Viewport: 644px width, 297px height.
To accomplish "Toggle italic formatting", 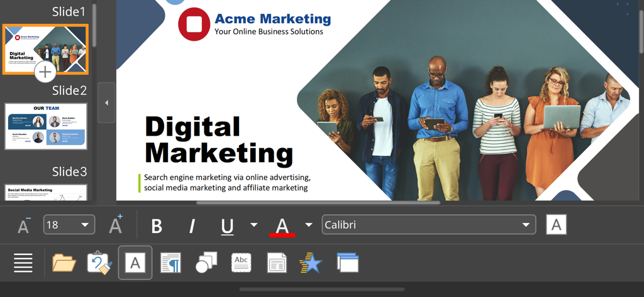I will [191, 225].
